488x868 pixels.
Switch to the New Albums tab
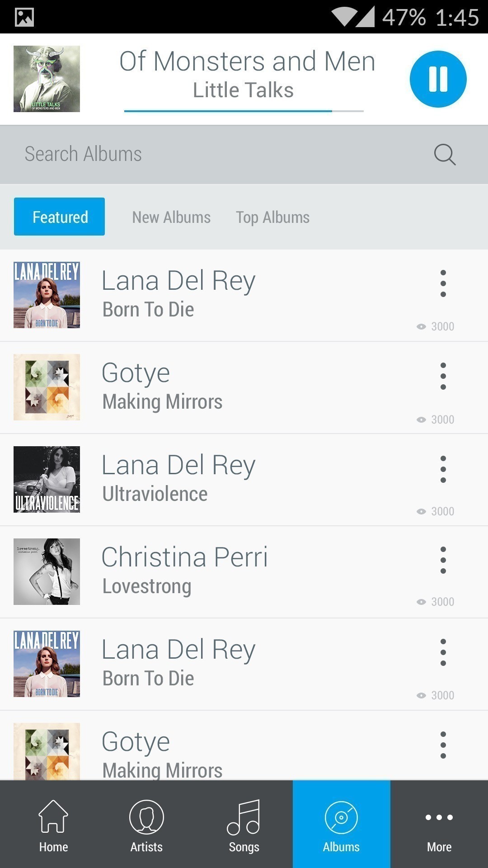(171, 217)
